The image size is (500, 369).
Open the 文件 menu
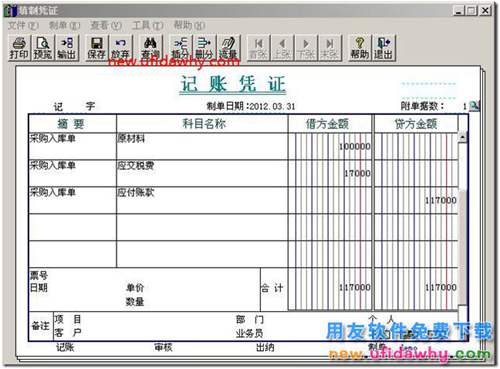(x=23, y=25)
